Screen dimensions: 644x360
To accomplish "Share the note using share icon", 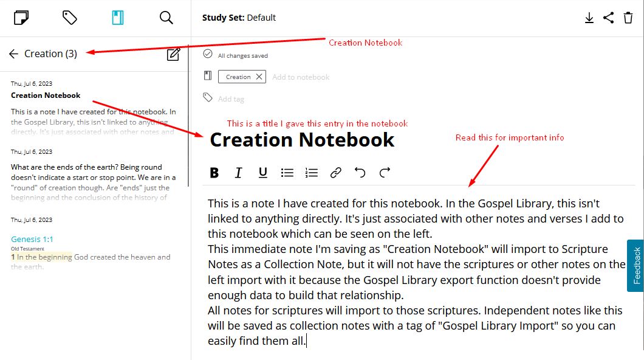I will 608,18.
